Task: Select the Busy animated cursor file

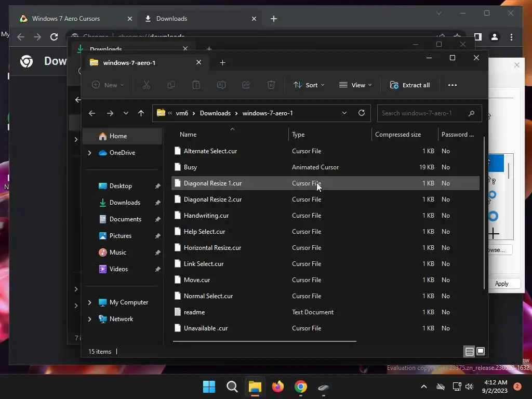Action: click(325, 167)
